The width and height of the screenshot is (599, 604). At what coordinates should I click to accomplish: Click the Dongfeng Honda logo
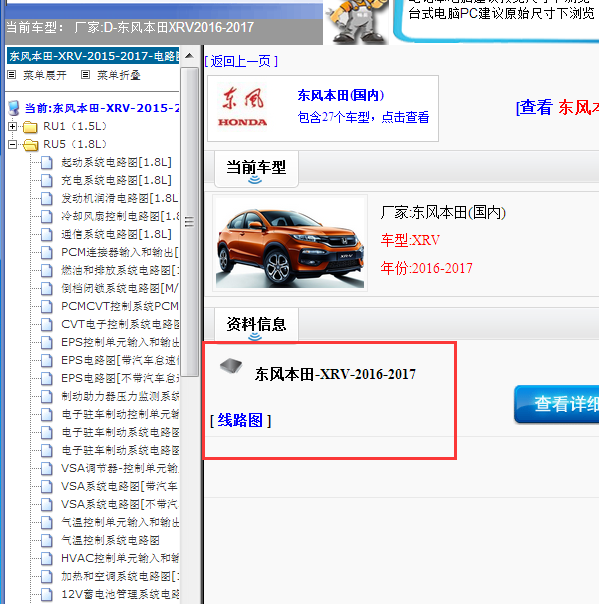pos(243,107)
